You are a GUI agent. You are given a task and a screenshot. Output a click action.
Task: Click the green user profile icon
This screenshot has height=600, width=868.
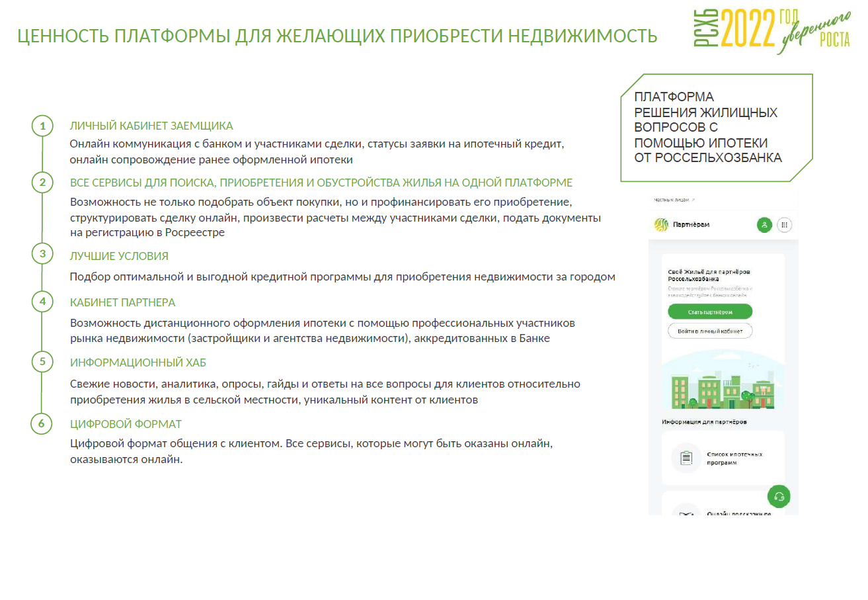(764, 225)
